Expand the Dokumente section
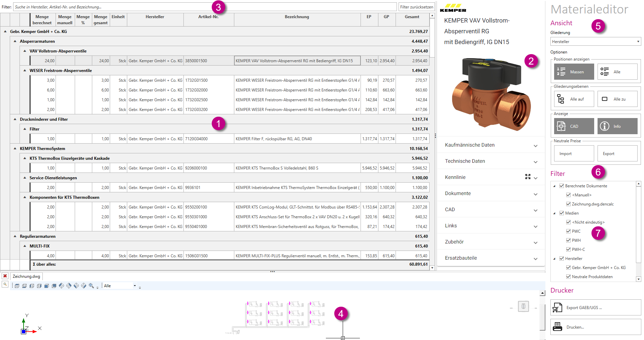Image resolution: width=644 pixels, height=340 pixels. [x=491, y=193]
